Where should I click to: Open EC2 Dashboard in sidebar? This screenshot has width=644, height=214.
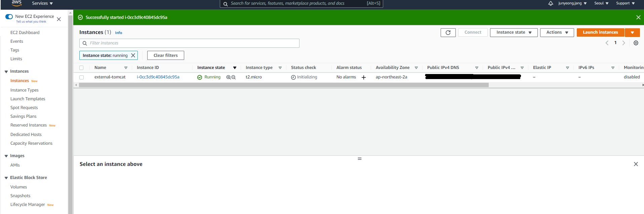coord(25,33)
